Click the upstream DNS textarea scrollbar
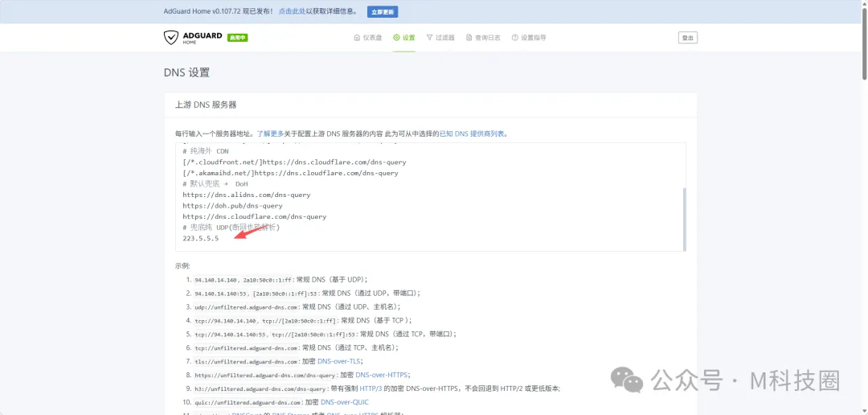The height and width of the screenshot is (415, 868). pos(685,219)
